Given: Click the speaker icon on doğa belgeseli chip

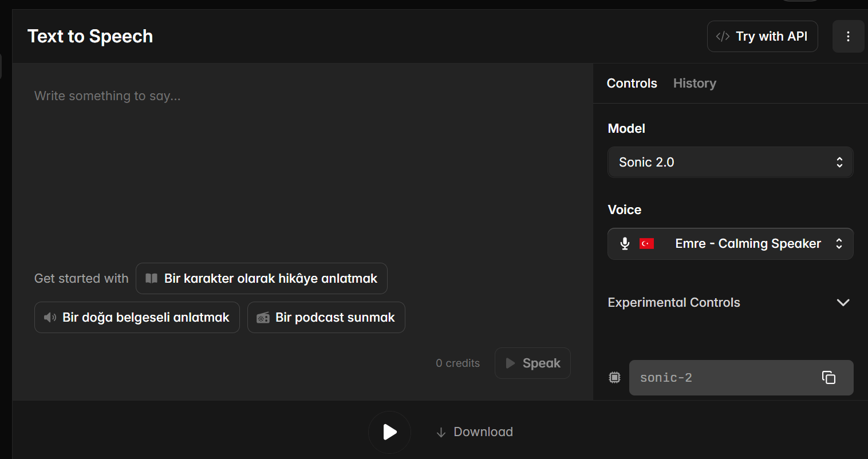Looking at the screenshot, I should pyautogui.click(x=50, y=318).
